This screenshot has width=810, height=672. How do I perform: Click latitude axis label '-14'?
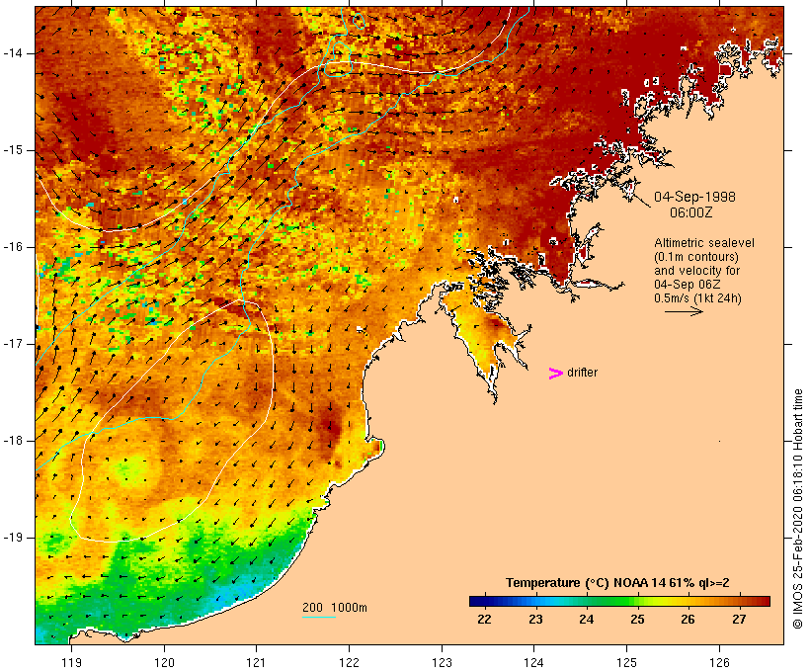(13, 53)
